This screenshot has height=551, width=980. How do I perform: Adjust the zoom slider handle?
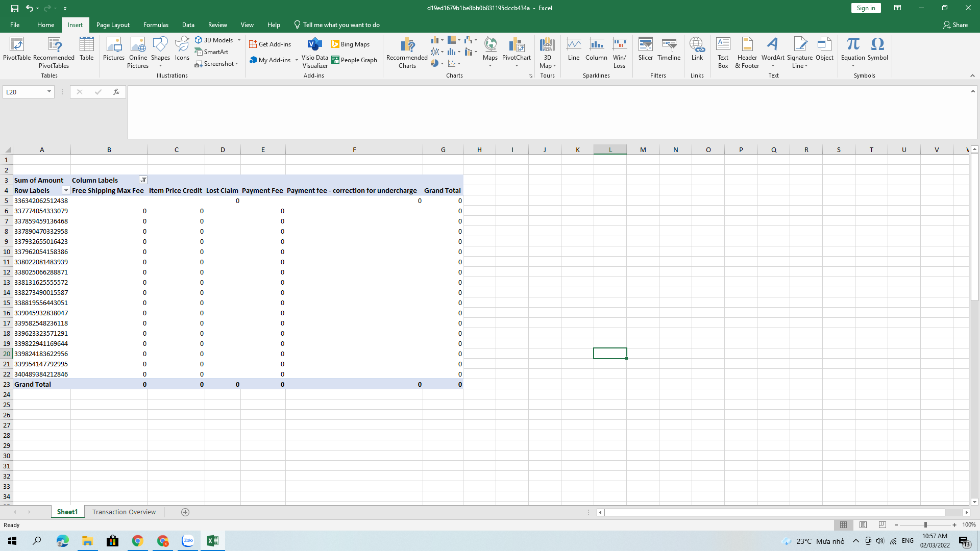click(x=925, y=525)
